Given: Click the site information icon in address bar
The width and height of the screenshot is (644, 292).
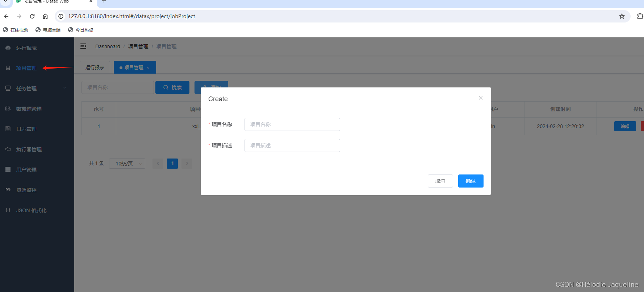Looking at the screenshot, I should [61, 16].
